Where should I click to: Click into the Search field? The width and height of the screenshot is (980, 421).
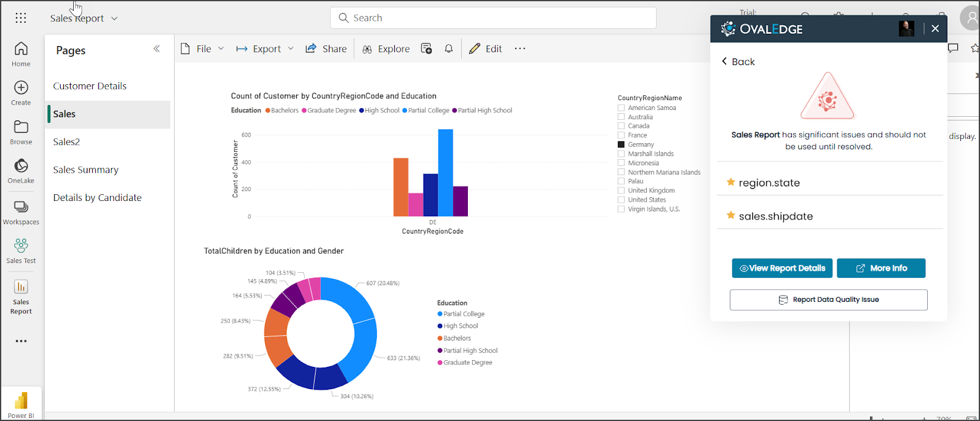(493, 18)
